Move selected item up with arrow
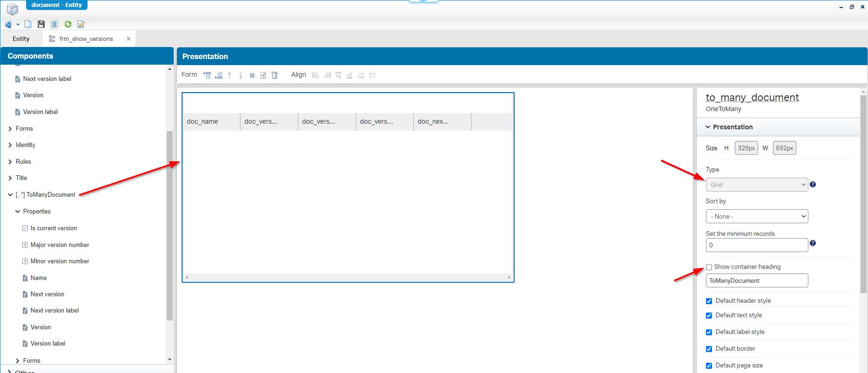The image size is (868, 373). point(230,75)
